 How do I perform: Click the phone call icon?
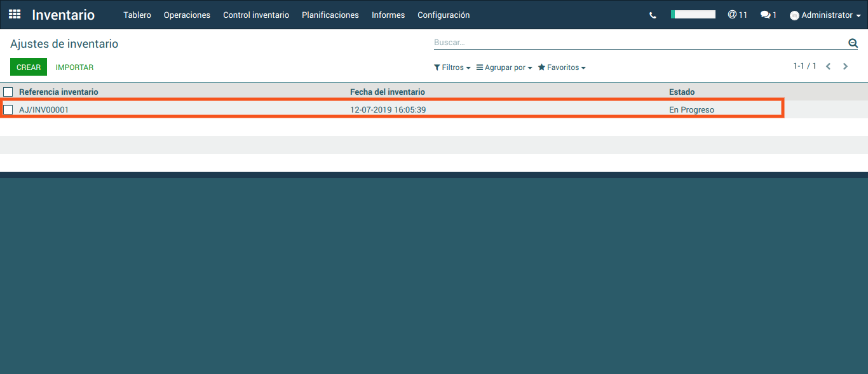653,15
